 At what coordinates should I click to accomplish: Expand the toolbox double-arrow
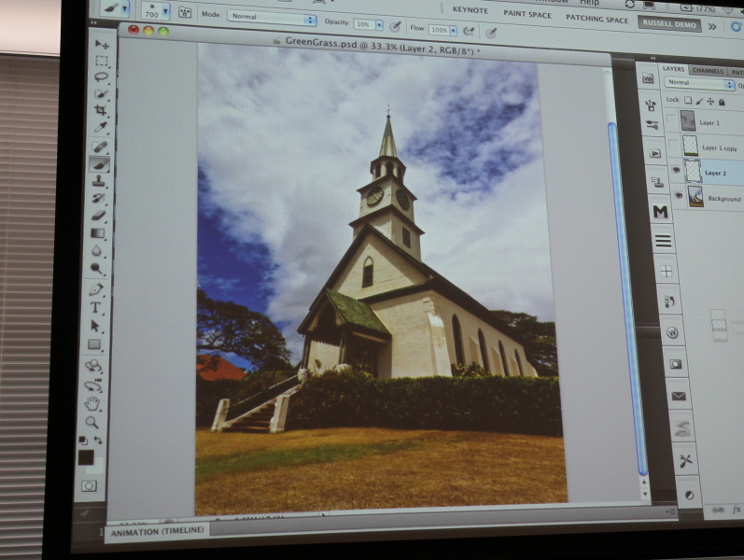point(93,22)
